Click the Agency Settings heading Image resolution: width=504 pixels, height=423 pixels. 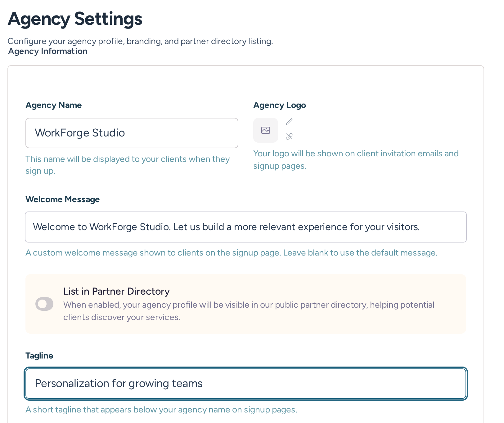(75, 19)
